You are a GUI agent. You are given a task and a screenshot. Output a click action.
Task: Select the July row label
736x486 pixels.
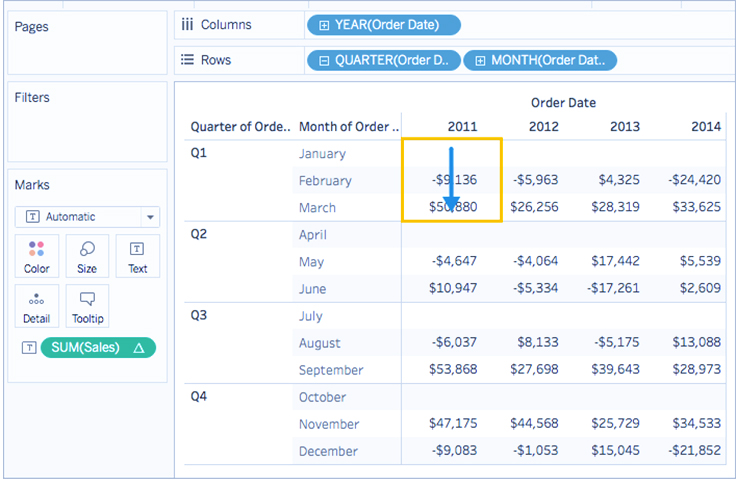click(x=311, y=316)
